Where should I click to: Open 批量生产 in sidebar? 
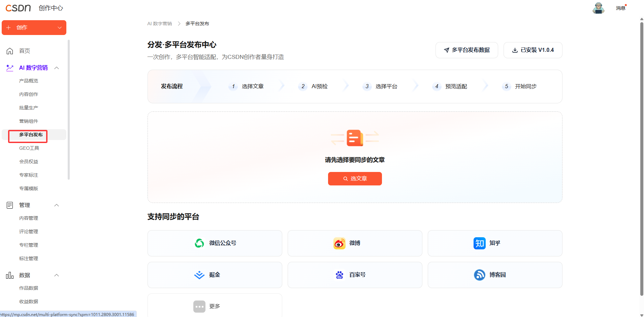click(29, 108)
